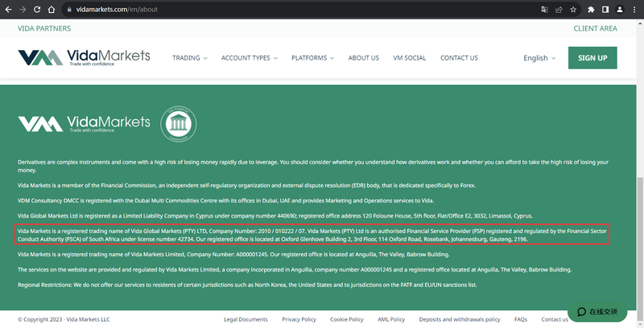
Task: Reload the page with refresh icon
Action: click(x=37, y=10)
